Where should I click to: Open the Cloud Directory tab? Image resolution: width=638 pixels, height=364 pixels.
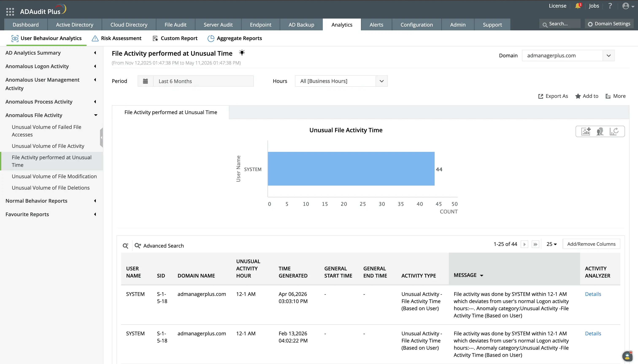pos(129,24)
